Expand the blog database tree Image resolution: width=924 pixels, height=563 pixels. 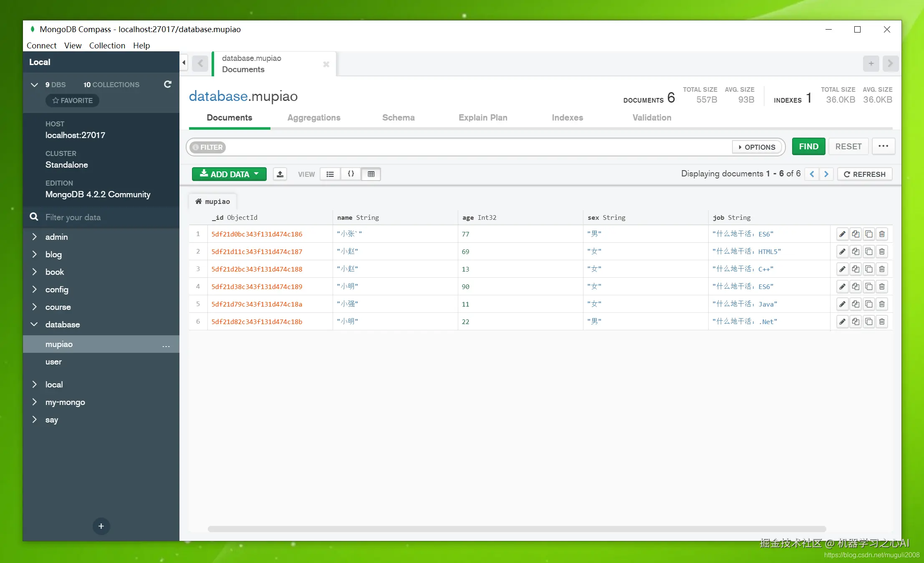(x=35, y=254)
